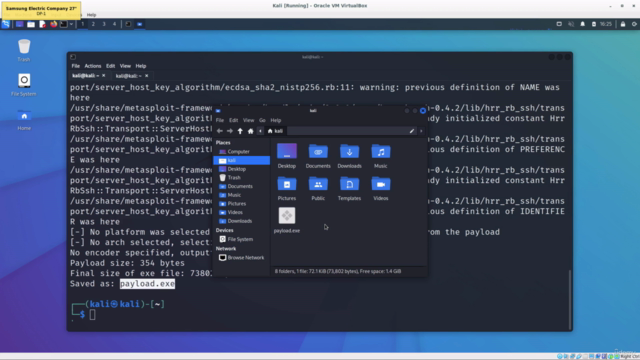The image size is (640, 360).
Task: Click the battery power manager icon
Action: [593, 24]
